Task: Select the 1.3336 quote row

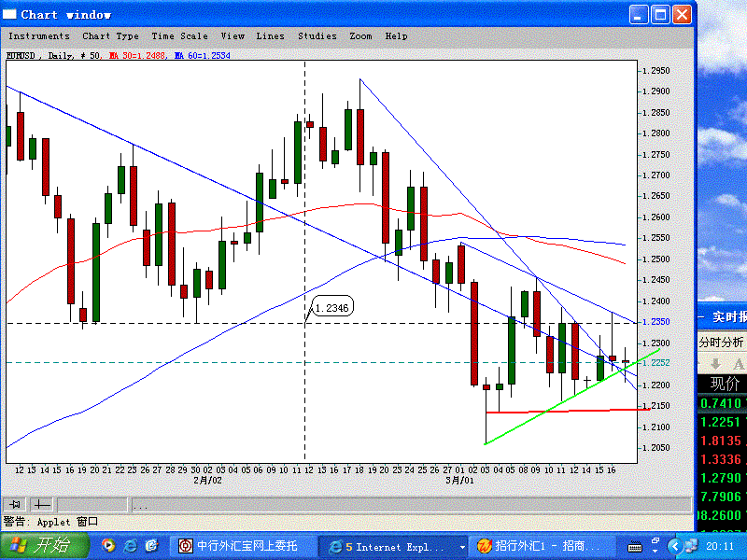Action: tap(722, 459)
